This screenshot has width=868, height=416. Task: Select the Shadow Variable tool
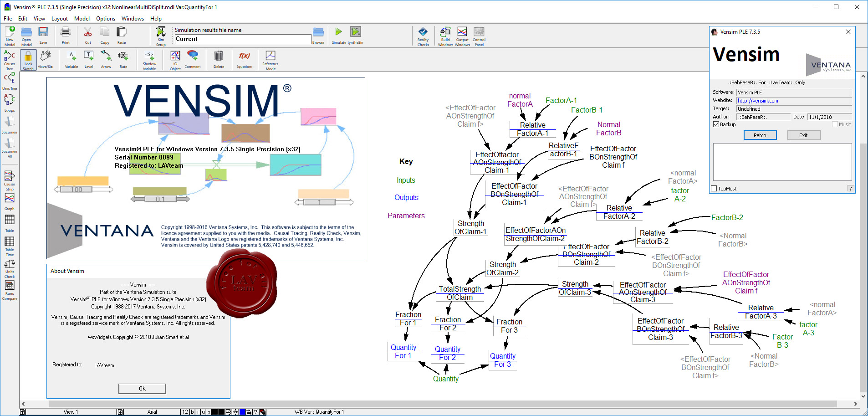tap(149, 60)
